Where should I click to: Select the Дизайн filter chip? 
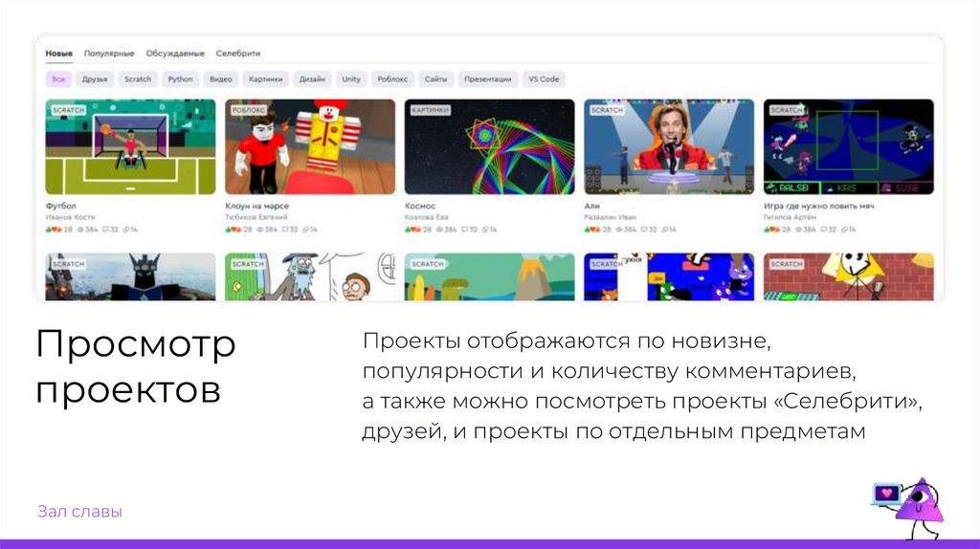point(312,79)
